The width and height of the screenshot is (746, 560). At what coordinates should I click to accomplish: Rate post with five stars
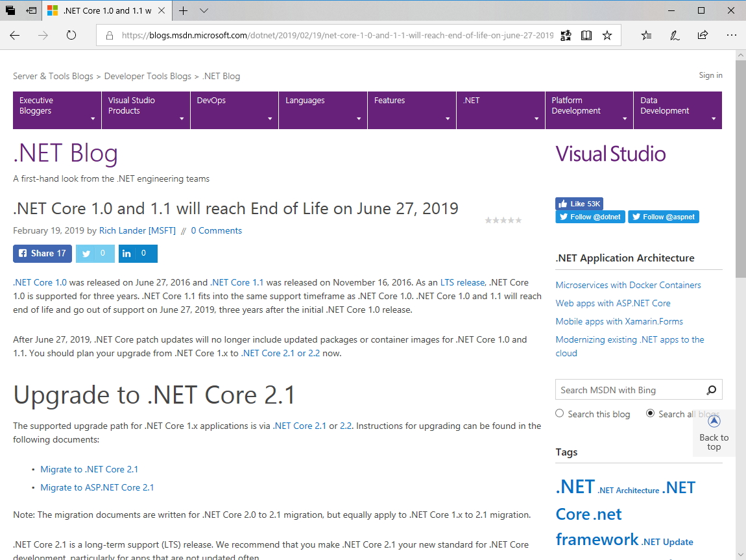(x=518, y=220)
